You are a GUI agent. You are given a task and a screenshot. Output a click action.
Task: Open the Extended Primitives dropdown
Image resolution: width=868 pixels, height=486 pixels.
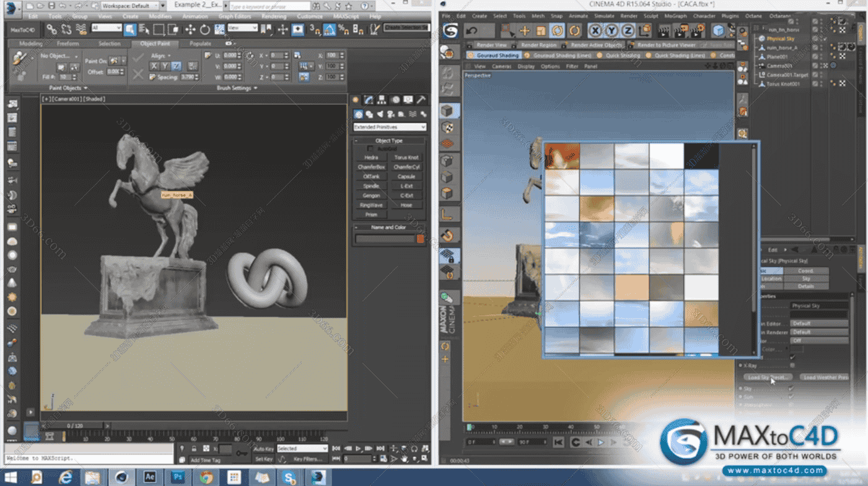pos(390,127)
